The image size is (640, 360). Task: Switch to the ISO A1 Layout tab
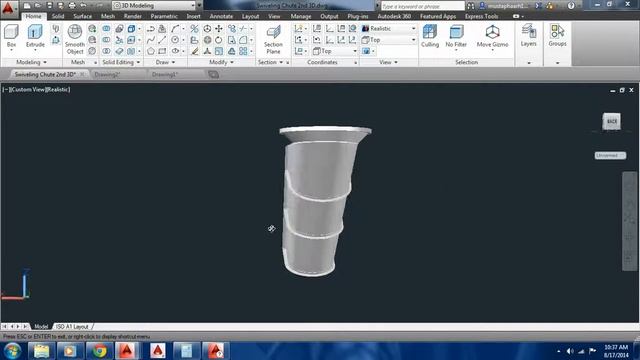(x=72, y=327)
